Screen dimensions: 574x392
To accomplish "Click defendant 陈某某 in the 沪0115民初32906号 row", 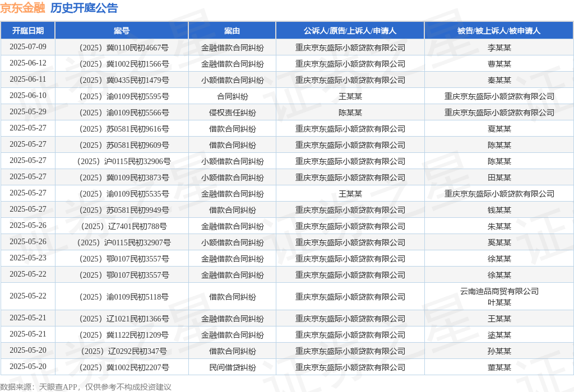I will point(499,161).
